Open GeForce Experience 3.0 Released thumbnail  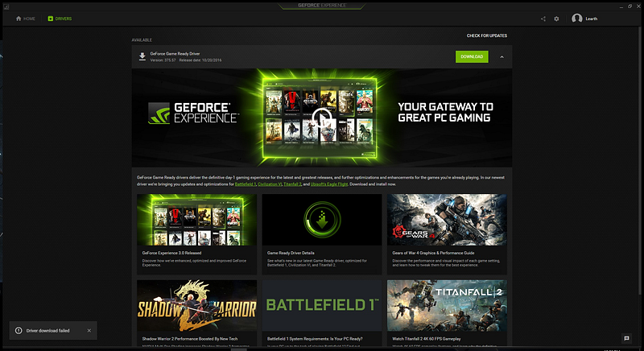[x=196, y=220]
